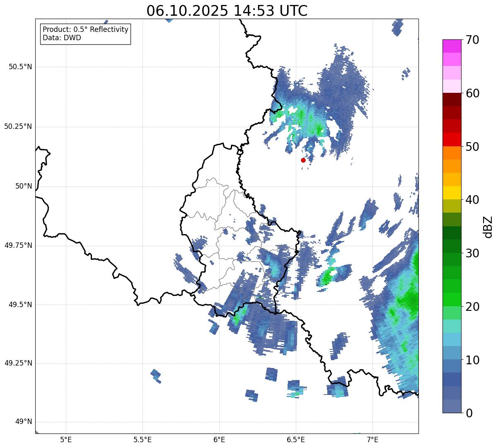This screenshot has width=498, height=448.
Task: Click the colorbar tick label 40
Action: 472,200
